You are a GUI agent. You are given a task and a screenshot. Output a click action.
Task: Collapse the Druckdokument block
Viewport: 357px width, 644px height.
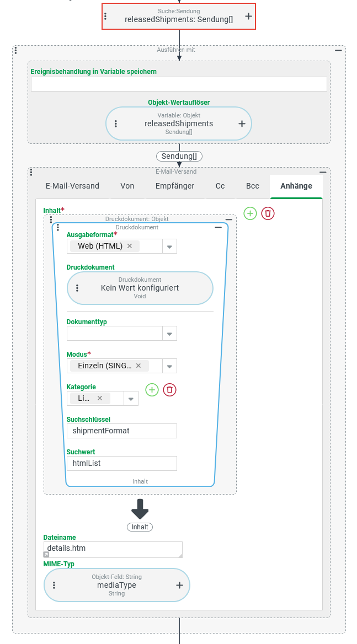click(x=218, y=227)
